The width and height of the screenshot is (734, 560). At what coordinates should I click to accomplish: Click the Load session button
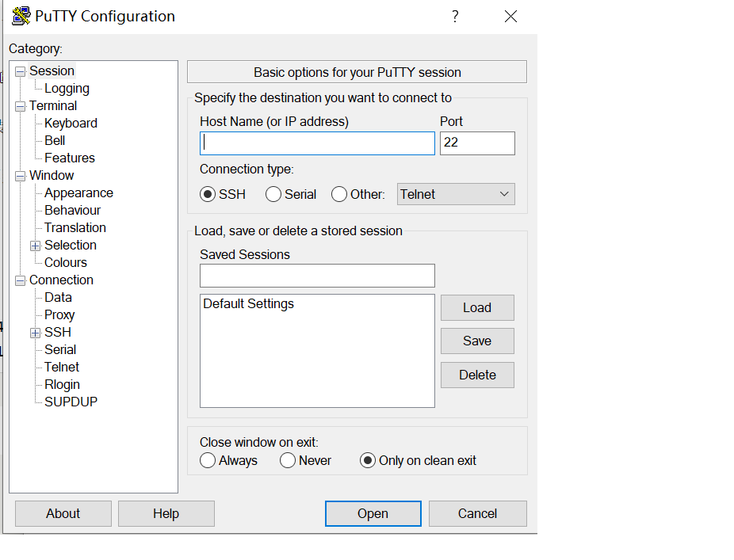click(x=477, y=307)
